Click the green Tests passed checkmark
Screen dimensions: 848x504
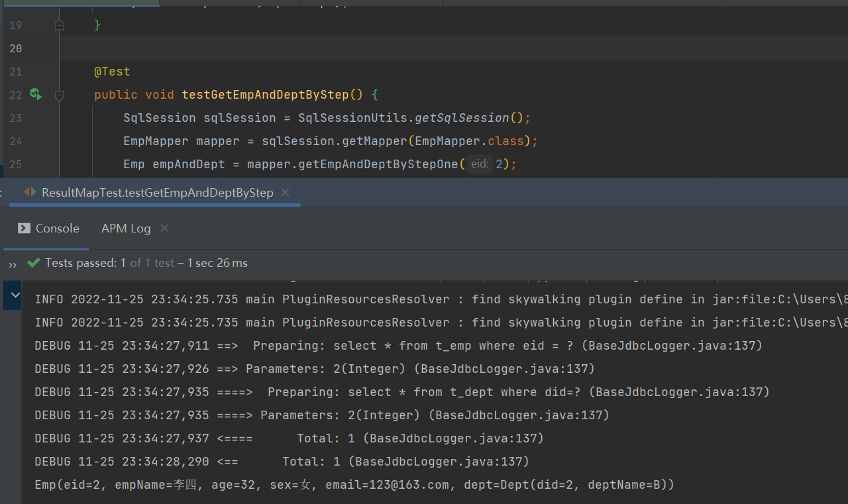click(x=34, y=263)
